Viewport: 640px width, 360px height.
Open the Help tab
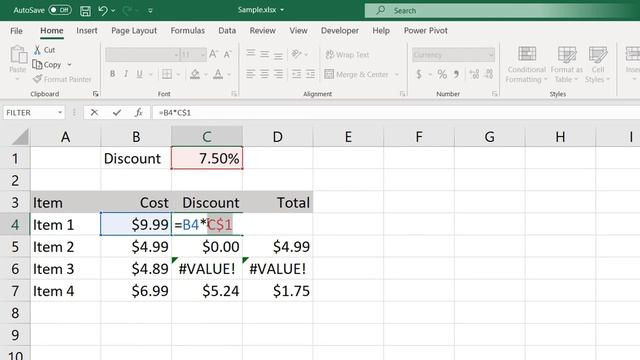point(381,31)
